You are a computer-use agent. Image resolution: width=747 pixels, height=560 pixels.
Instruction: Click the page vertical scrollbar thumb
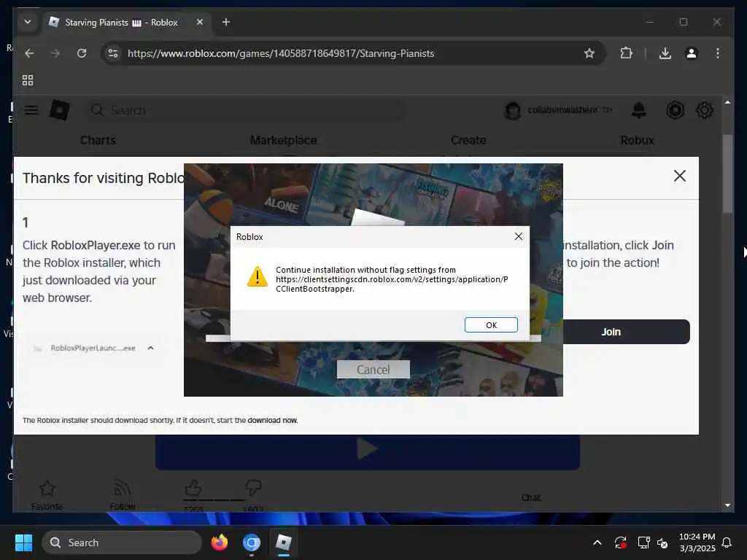tap(727, 174)
